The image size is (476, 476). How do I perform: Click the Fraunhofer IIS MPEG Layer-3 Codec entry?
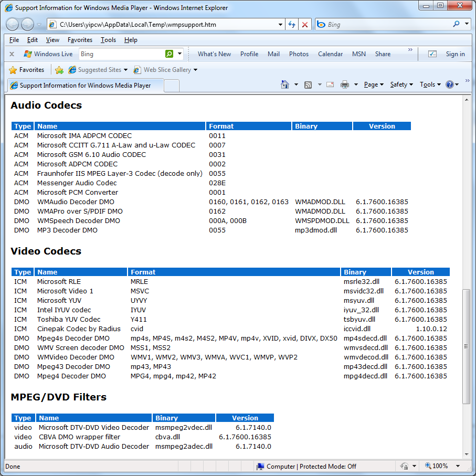tap(120, 173)
